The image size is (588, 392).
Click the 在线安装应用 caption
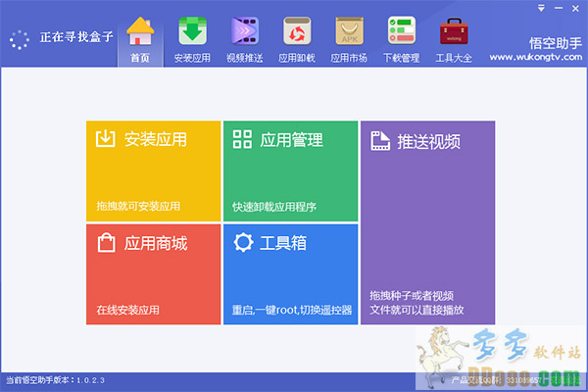point(127,310)
